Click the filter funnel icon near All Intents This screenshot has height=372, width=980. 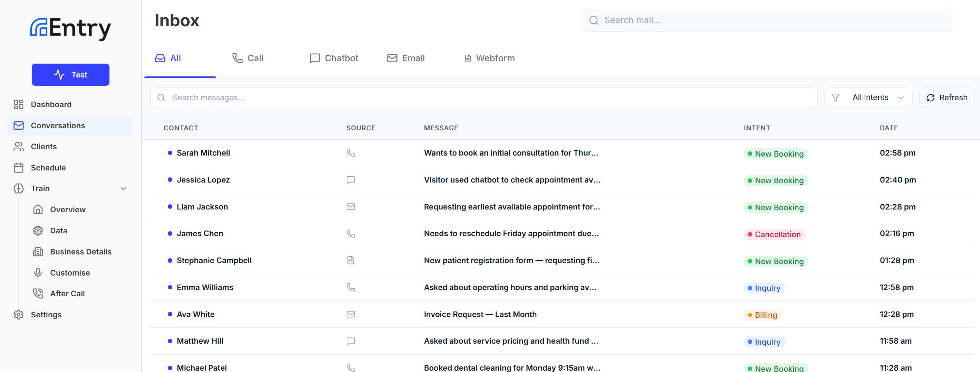pyautogui.click(x=836, y=97)
